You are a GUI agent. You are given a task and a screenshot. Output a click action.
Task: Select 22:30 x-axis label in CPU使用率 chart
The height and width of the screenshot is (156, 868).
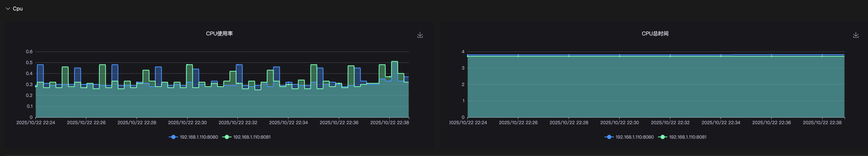click(x=187, y=123)
